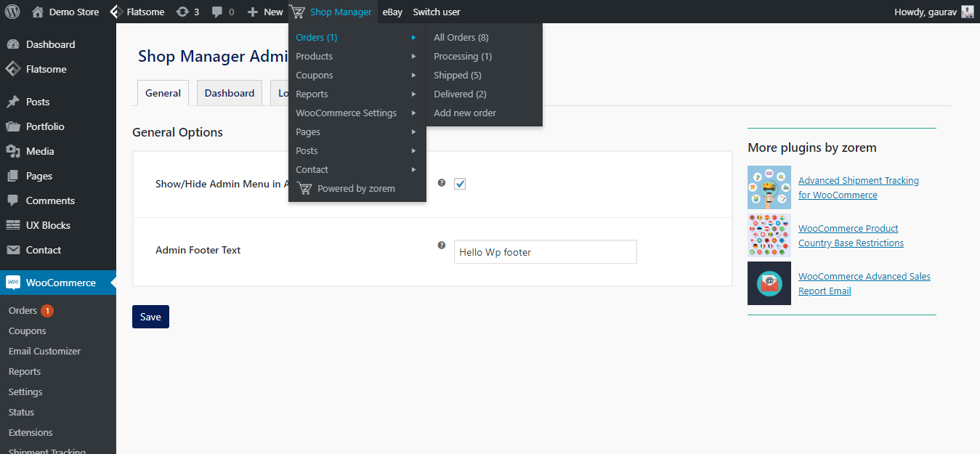Click the cart icon by Powered by zorem
Viewport: 980px width, 454px height.
(304, 188)
